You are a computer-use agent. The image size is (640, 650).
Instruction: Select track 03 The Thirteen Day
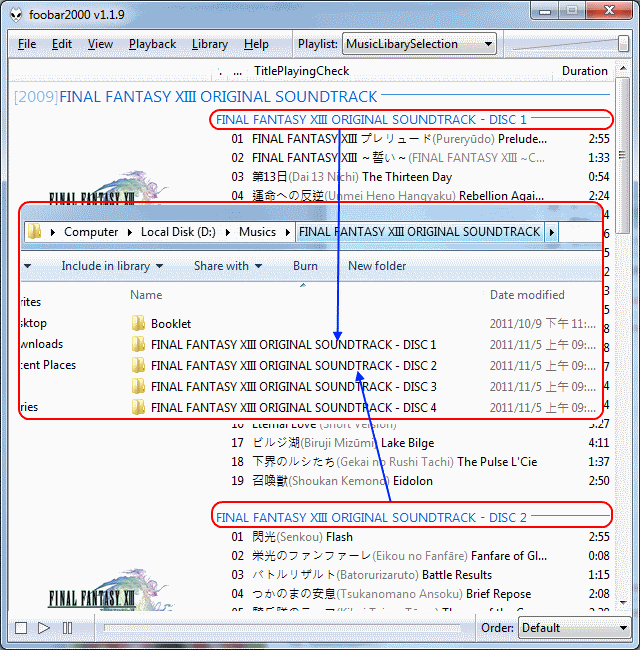coord(420,177)
